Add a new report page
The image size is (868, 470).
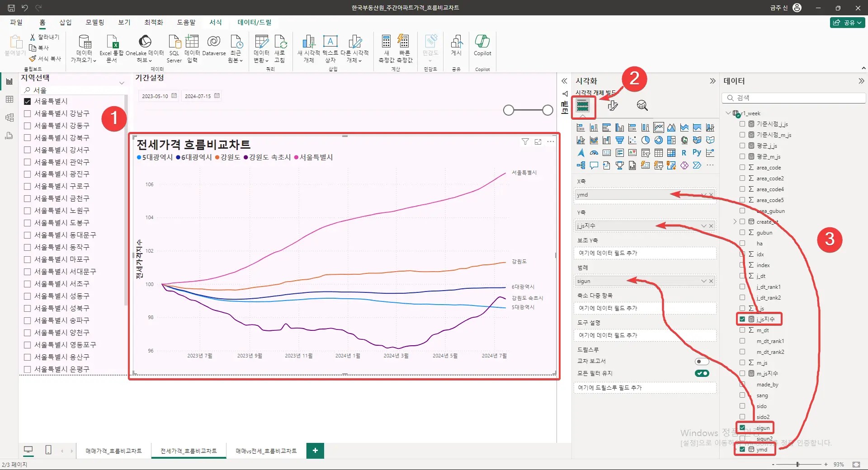(315, 451)
